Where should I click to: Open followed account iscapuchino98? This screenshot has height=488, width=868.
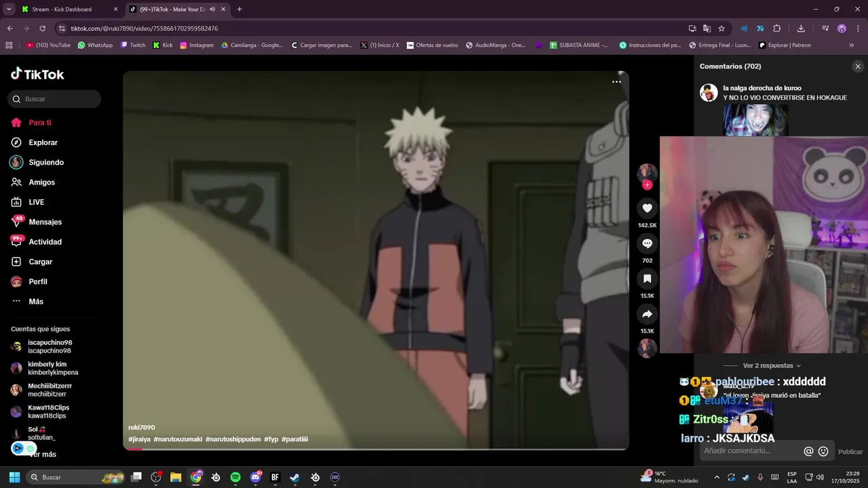pos(50,346)
